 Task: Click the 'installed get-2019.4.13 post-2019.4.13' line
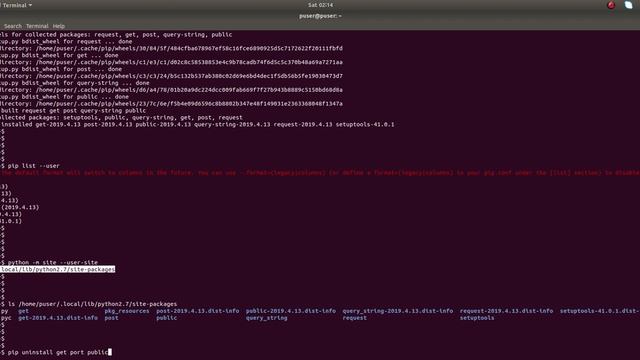click(x=198, y=124)
